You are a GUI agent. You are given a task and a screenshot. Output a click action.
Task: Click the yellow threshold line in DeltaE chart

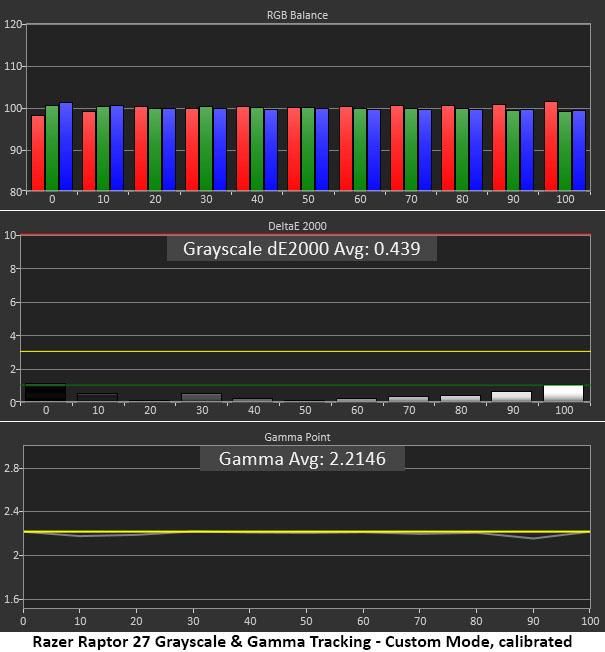point(305,352)
